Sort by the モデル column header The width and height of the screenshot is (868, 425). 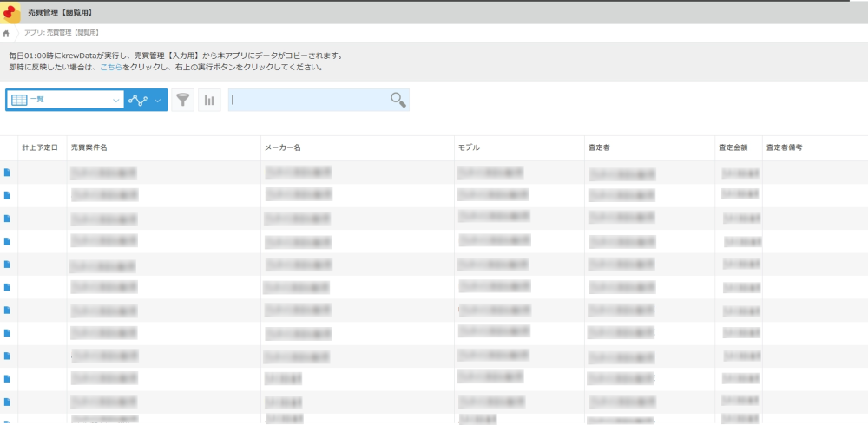[x=469, y=147]
